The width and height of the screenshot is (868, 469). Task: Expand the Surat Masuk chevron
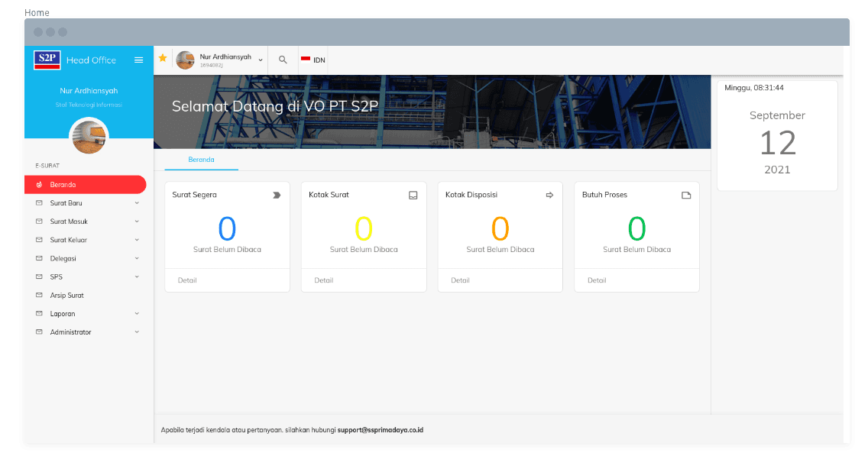pyautogui.click(x=137, y=222)
